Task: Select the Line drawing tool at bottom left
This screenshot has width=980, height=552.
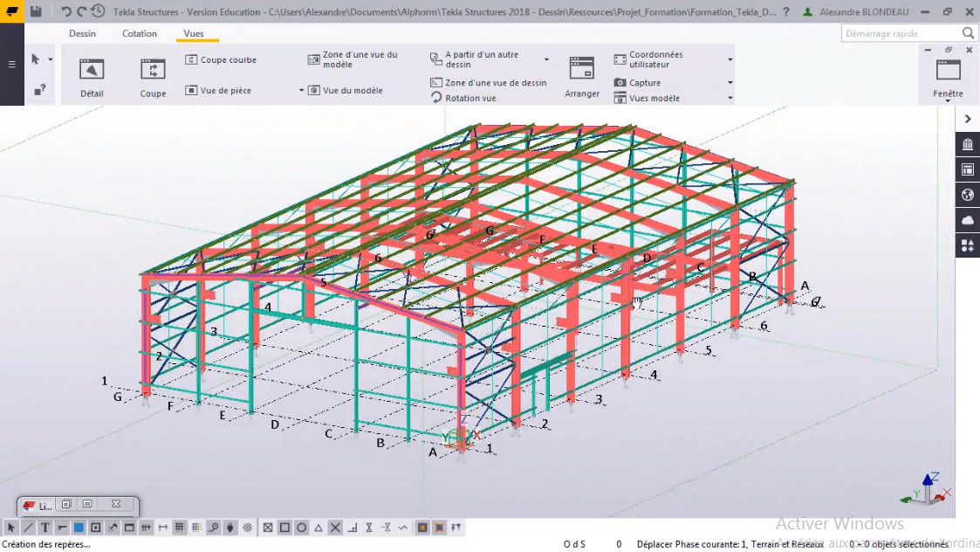Action: (28, 527)
